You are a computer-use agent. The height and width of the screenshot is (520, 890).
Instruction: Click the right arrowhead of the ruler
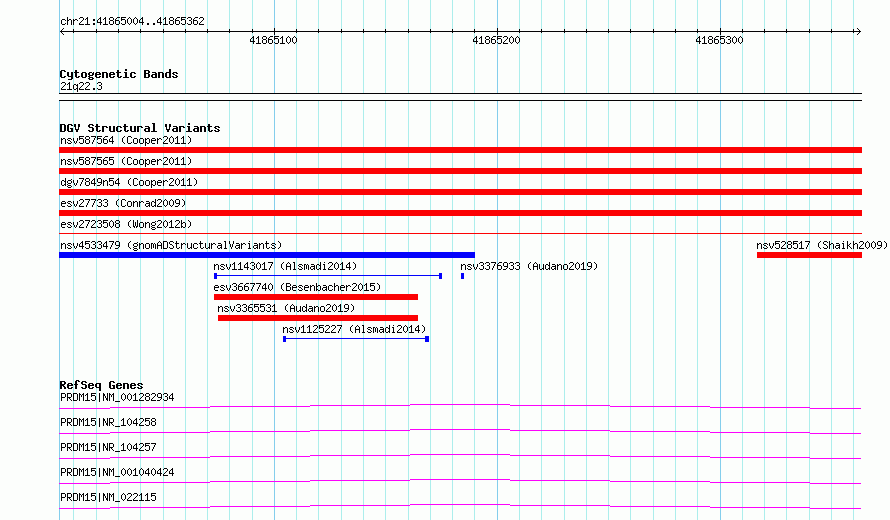tap(858, 31)
